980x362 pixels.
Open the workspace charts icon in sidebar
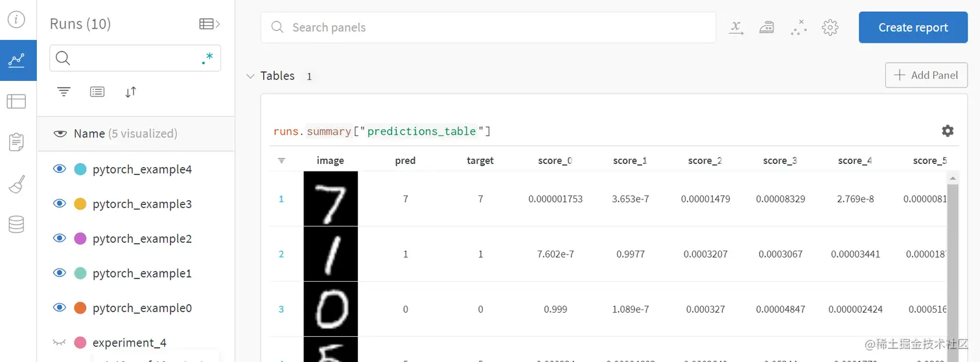17,60
